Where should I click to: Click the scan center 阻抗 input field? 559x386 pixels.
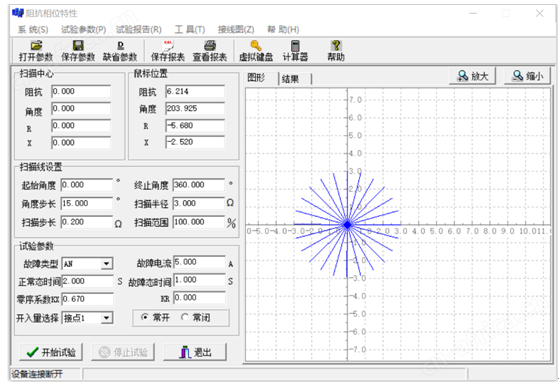coord(81,92)
